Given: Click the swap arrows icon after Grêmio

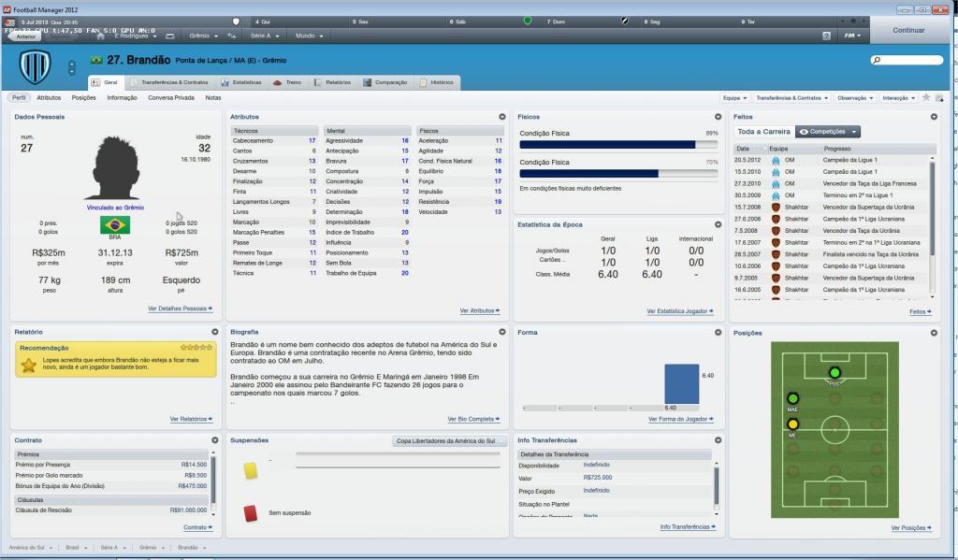Looking at the screenshot, I should pyautogui.click(x=232, y=36).
